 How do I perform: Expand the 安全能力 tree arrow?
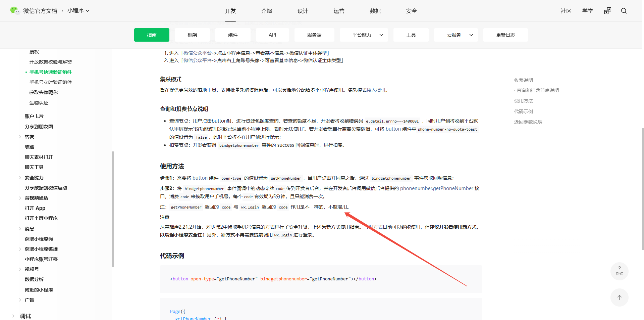20,178
